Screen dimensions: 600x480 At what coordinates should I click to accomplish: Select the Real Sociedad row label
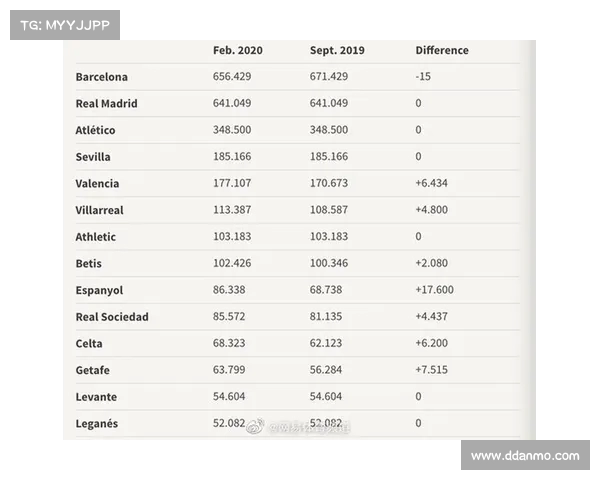pos(112,317)
